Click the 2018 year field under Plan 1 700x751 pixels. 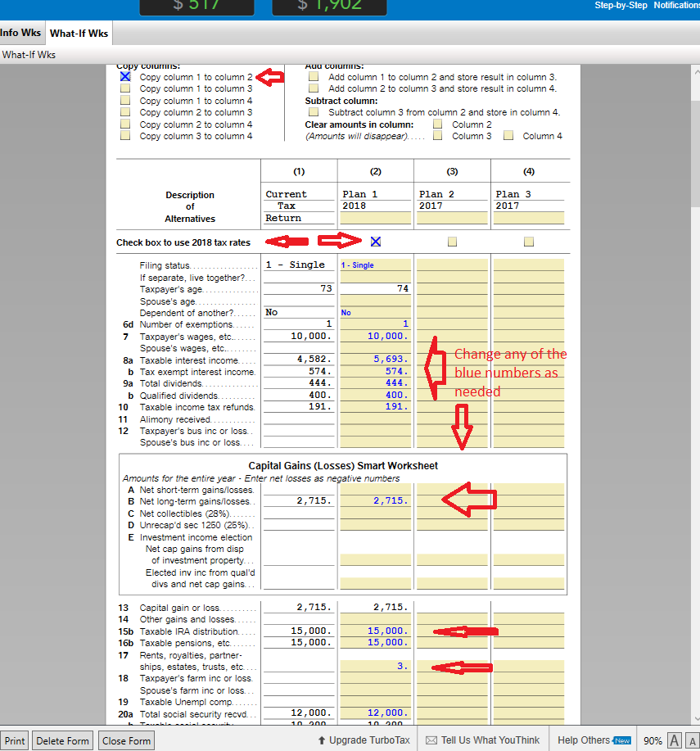tap(375, 206)
